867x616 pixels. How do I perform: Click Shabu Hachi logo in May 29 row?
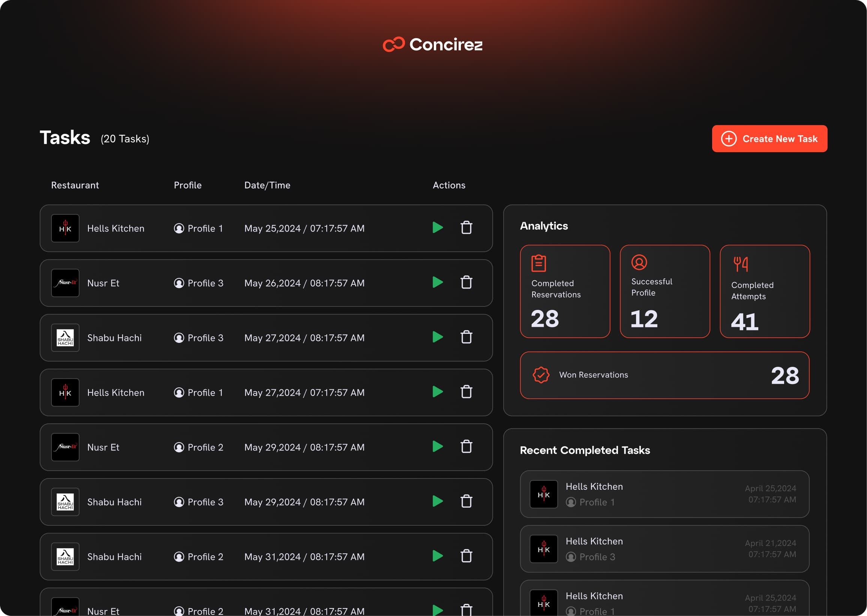65,502
